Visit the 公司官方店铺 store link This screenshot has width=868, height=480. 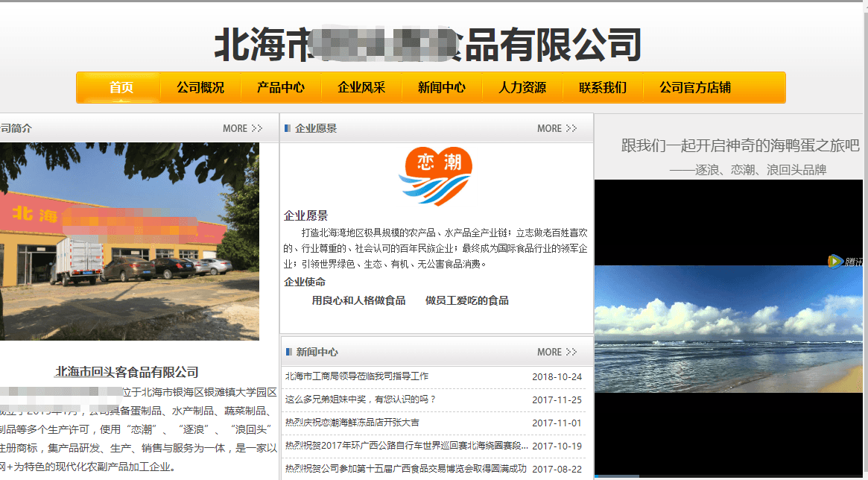694,87
